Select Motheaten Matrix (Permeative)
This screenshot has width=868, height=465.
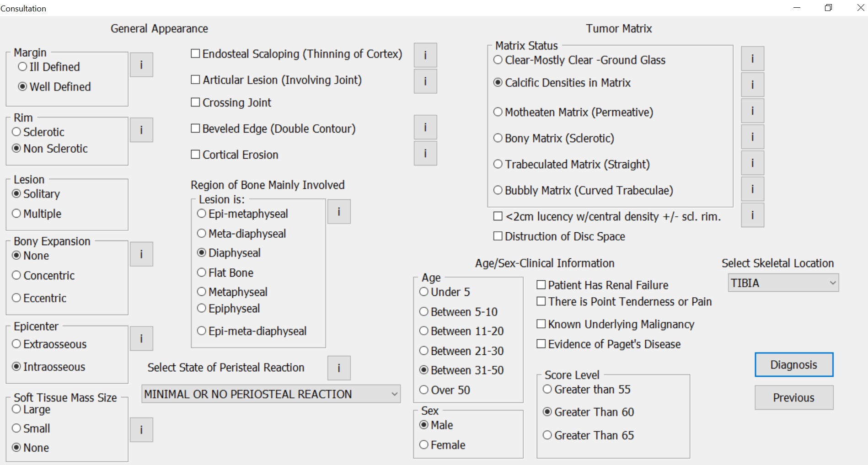pyautogui.click(x=573, y=112)
